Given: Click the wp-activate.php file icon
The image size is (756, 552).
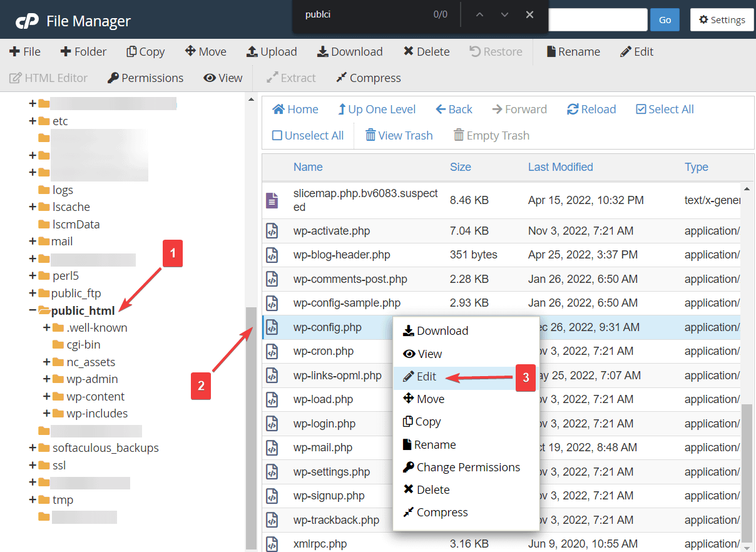Looking at the screenshot, I should tap(272, 231).
